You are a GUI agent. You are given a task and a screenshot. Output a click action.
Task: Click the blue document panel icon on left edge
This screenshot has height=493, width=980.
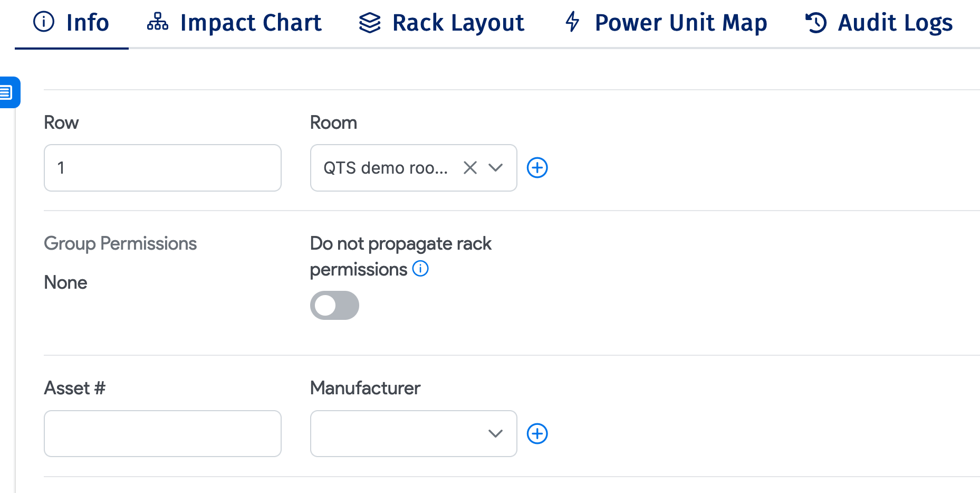click(7, 92)
